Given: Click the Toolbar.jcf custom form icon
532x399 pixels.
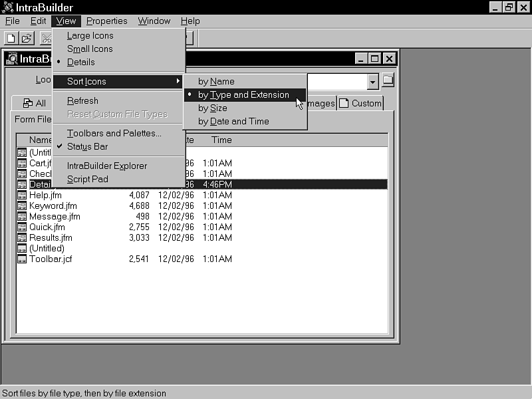Looking at the screenshot, I should tap(22, 259).
